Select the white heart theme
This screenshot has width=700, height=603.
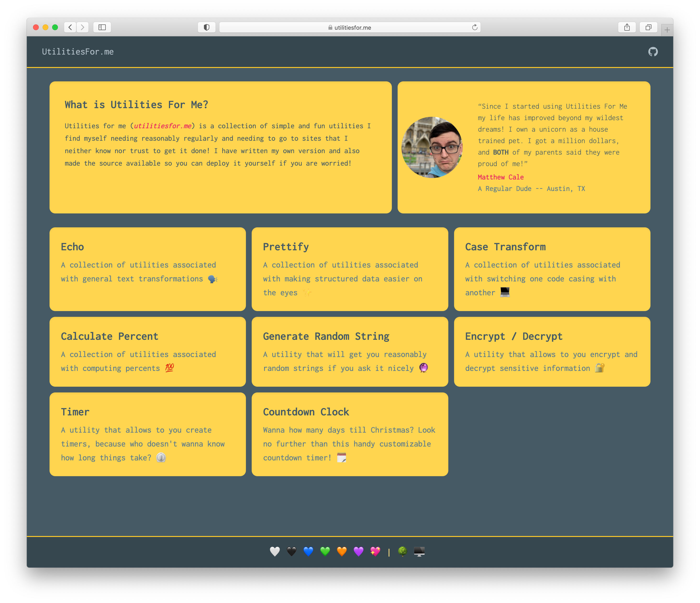[275, 551]
